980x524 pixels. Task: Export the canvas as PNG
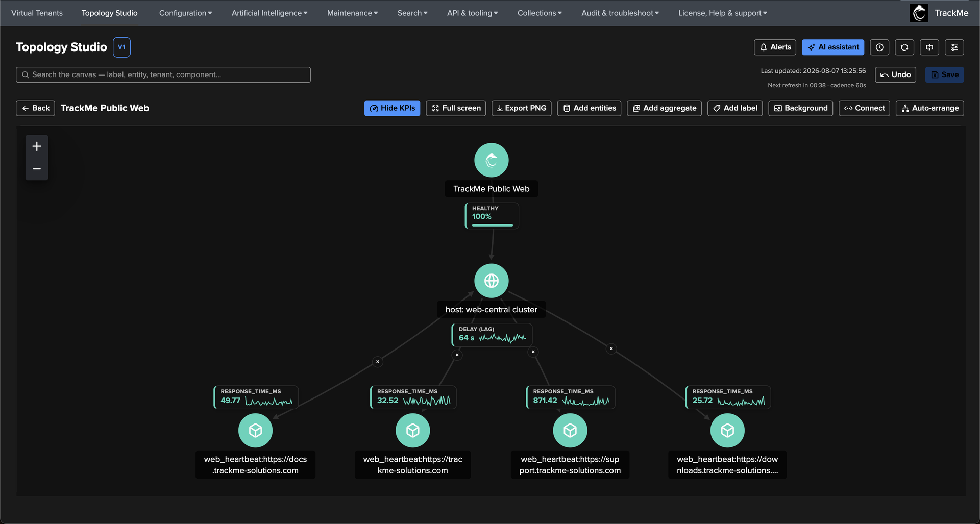pos(521,108)
